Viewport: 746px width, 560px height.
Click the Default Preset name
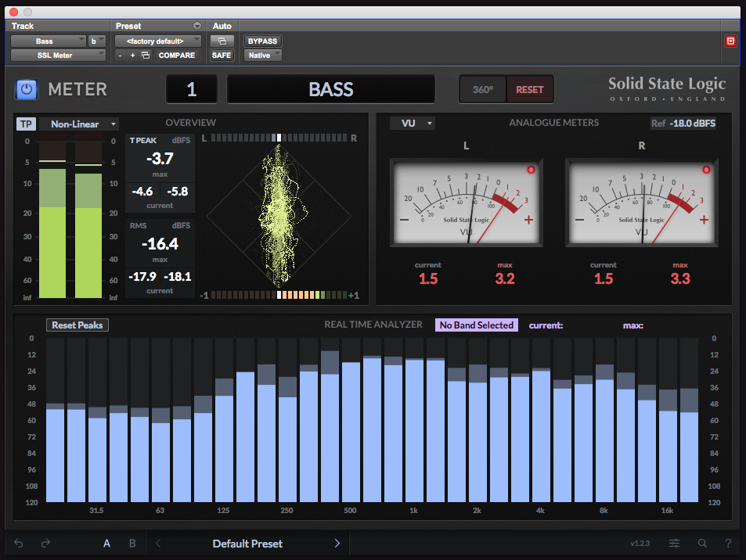point(247,543)
